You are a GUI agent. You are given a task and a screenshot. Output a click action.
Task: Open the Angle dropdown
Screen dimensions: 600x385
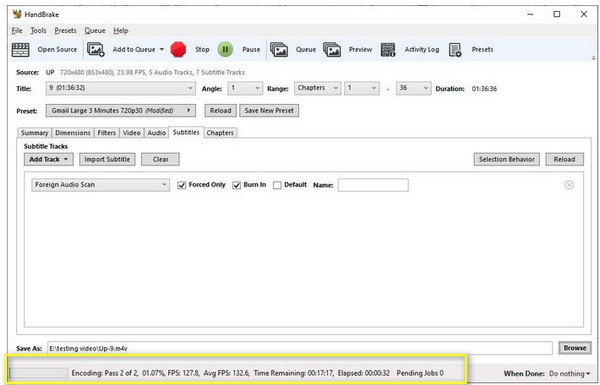tap(245, 88)
